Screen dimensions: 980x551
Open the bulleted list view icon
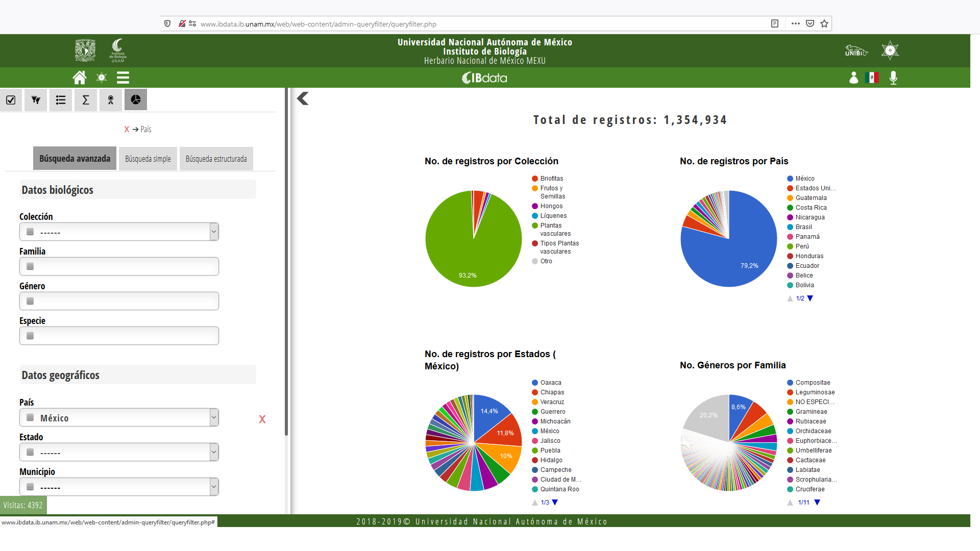(x=61, y=100)
